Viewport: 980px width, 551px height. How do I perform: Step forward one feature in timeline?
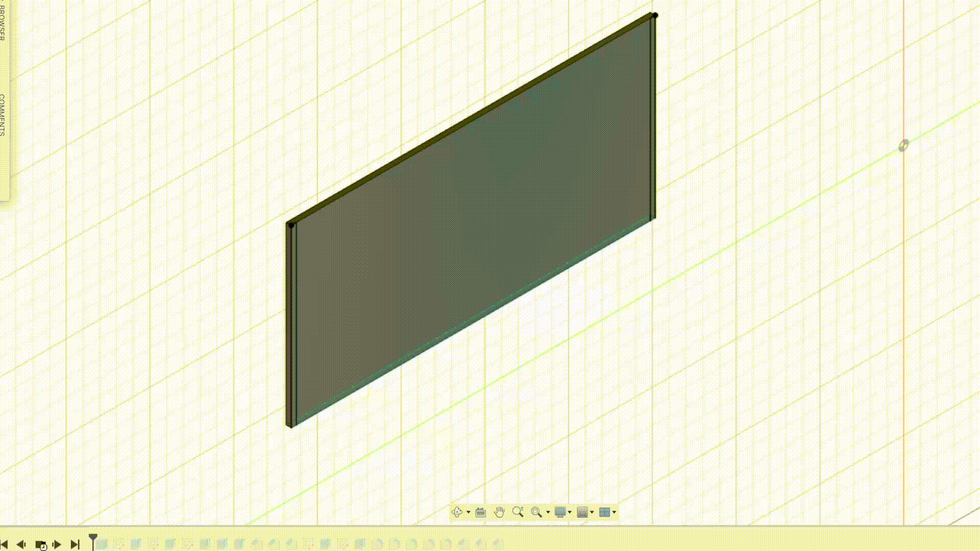[x=57, y=544]
